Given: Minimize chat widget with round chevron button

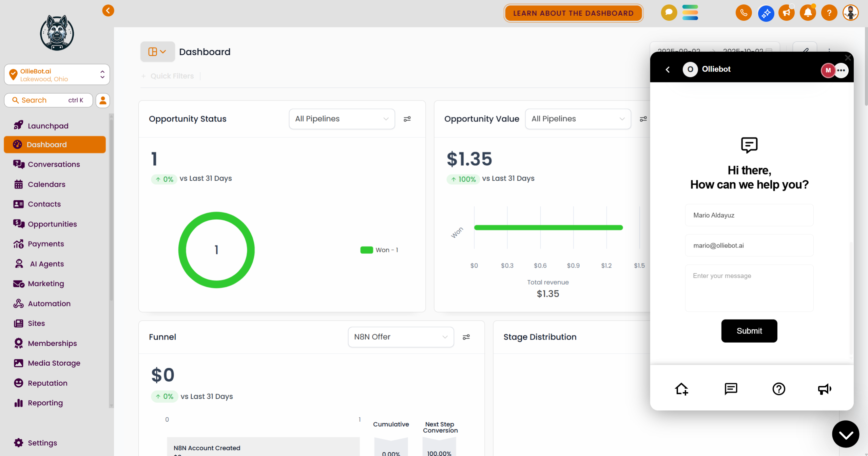Looking at the screenshot, I should point(845,434).
